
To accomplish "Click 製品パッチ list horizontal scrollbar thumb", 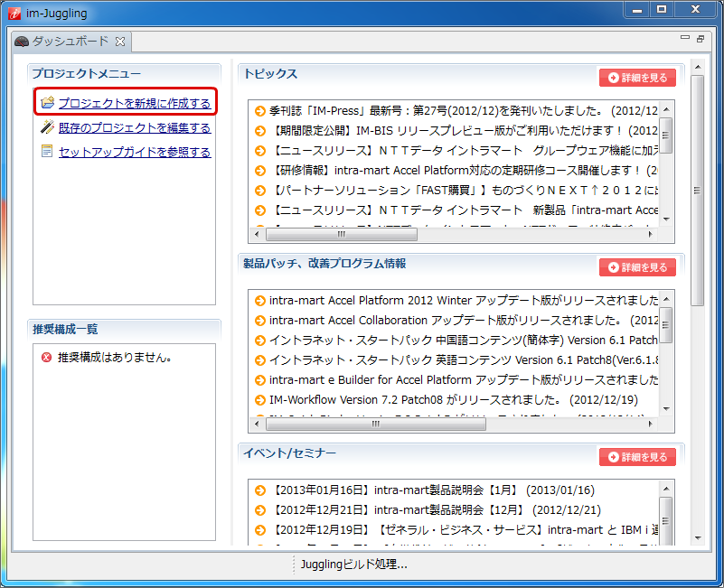I will click(x=376, y=425).
